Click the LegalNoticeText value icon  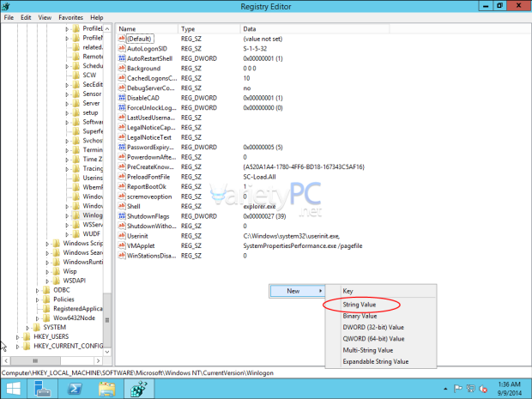pos(122,137)
